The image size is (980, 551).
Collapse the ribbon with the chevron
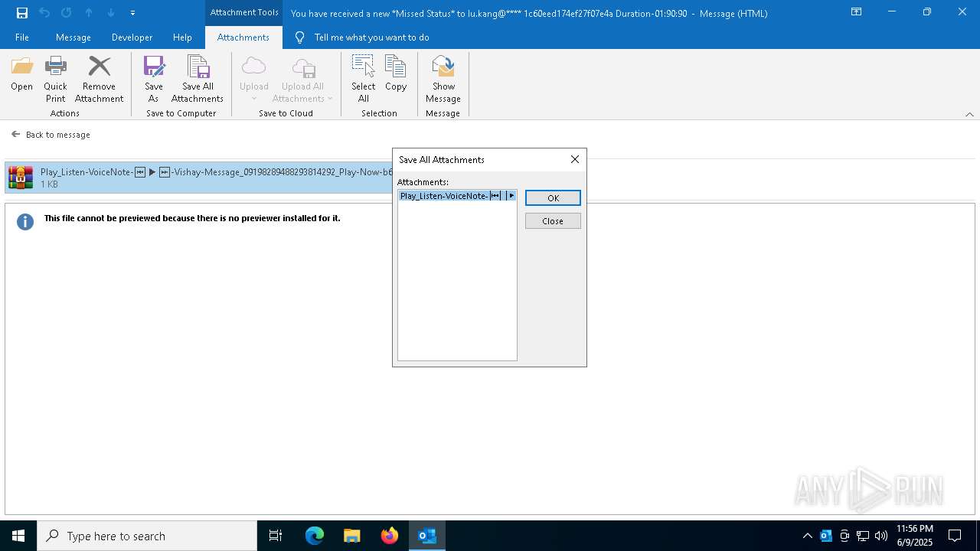969,114
